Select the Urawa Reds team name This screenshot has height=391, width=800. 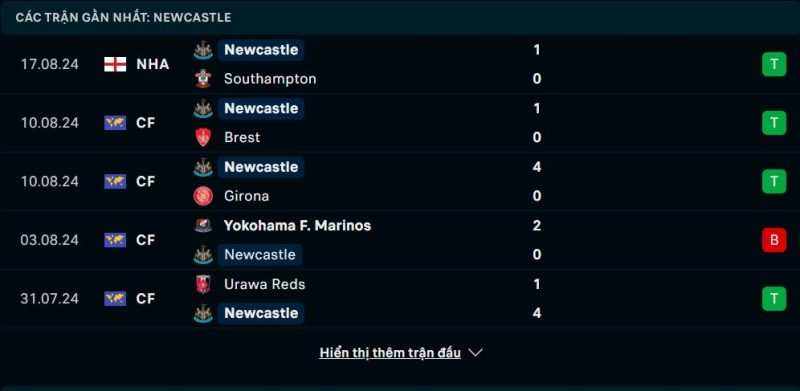pyautogui.click(x=265, y=284)
